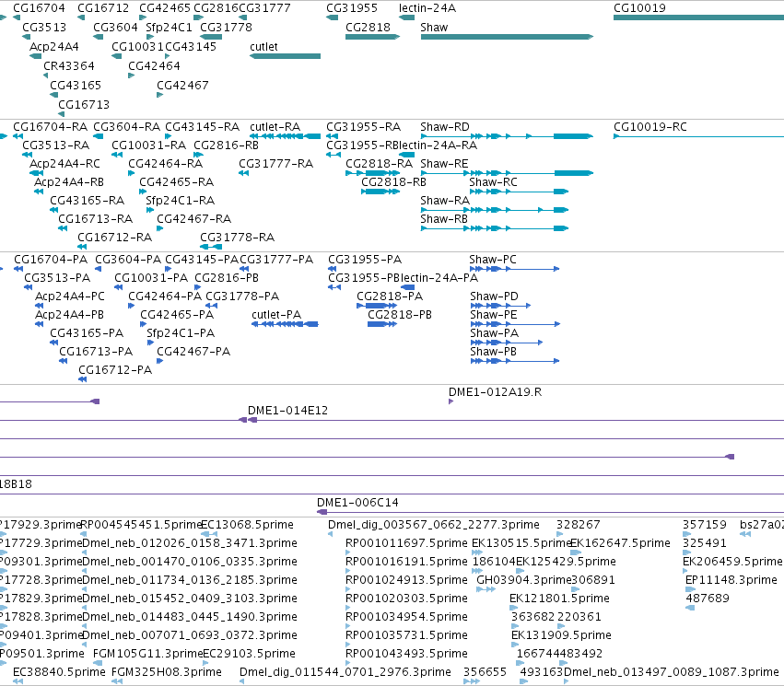Click the CG16704 gene label

click(39, 8)
